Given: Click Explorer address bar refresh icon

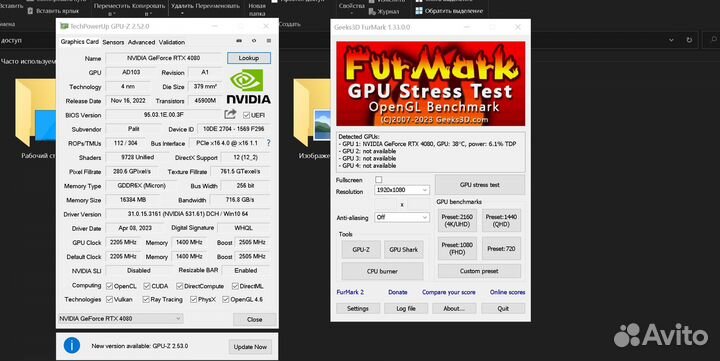Looking at the screenshot, I should (689, 40).
